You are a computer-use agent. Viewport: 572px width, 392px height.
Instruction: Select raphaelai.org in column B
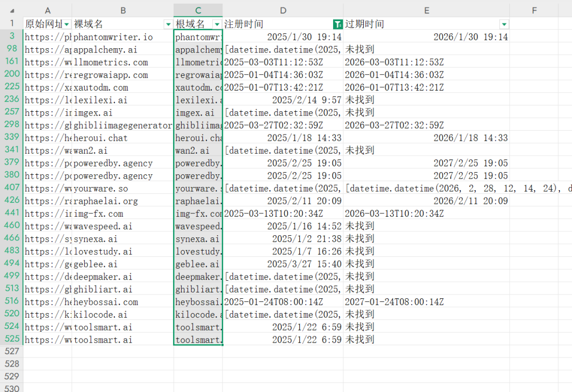pyautogui.click(x=123, y=201)
